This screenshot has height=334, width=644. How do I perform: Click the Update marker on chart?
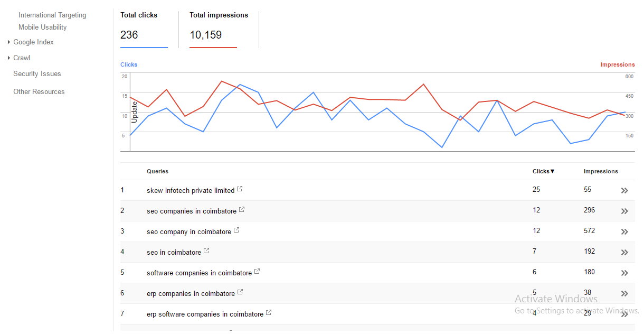134,113
